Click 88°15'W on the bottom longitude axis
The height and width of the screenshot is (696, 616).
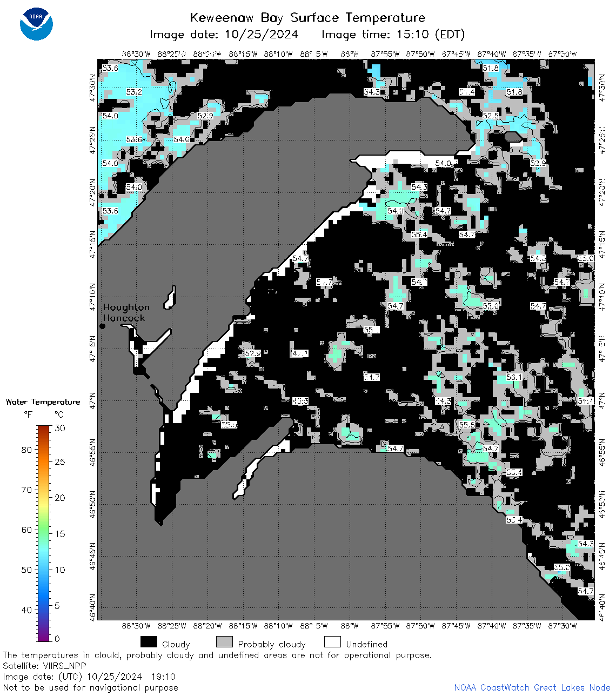point(243,626)
